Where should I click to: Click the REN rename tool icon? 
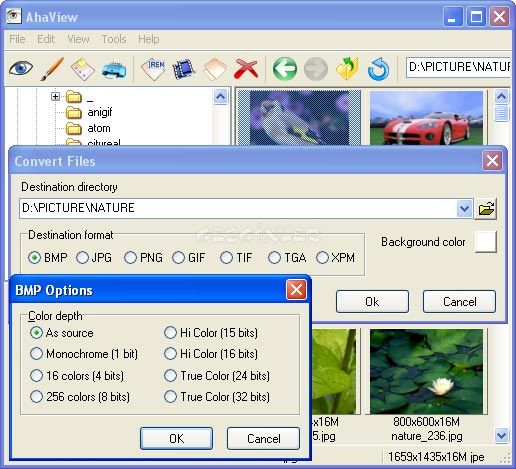coord(153,69)
